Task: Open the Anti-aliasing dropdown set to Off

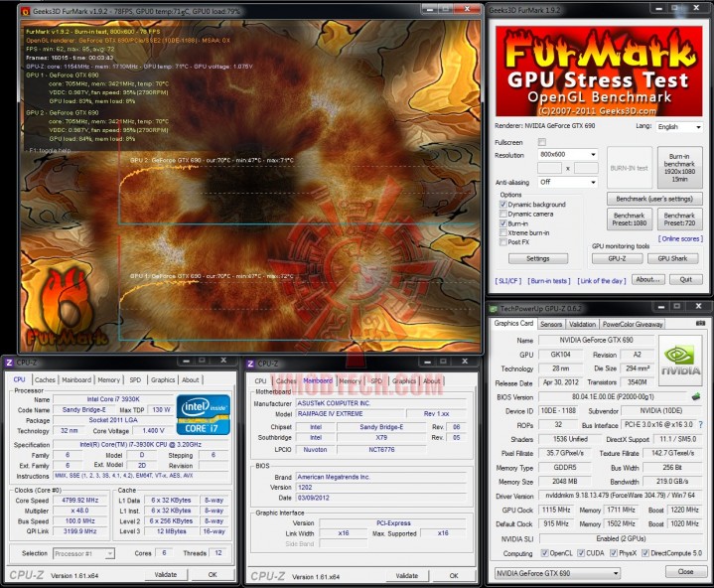Action: [567, 182]
